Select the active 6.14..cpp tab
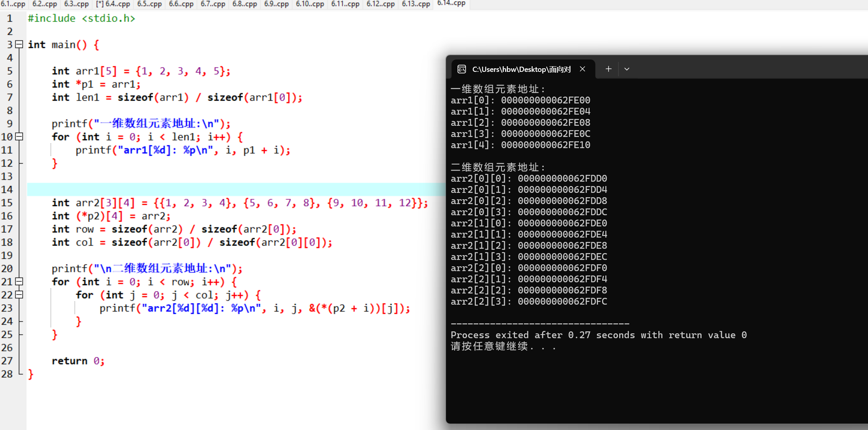 click(451, 4)
